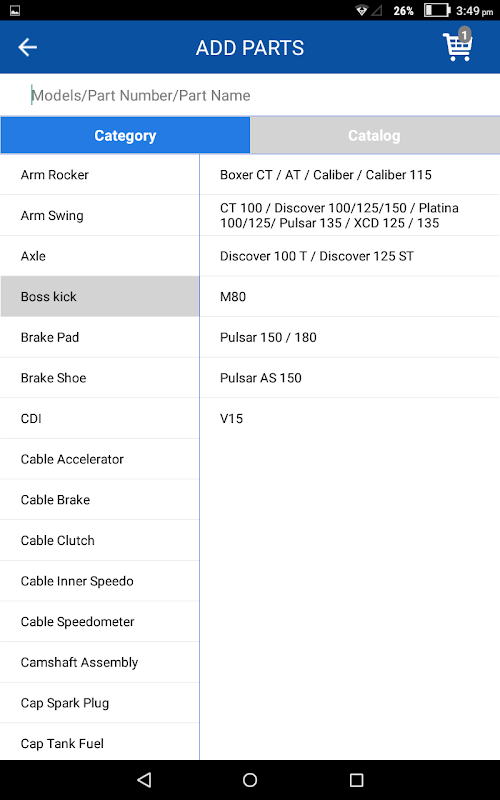
Task: Open recent apps square button
Action: coord(356,780)
